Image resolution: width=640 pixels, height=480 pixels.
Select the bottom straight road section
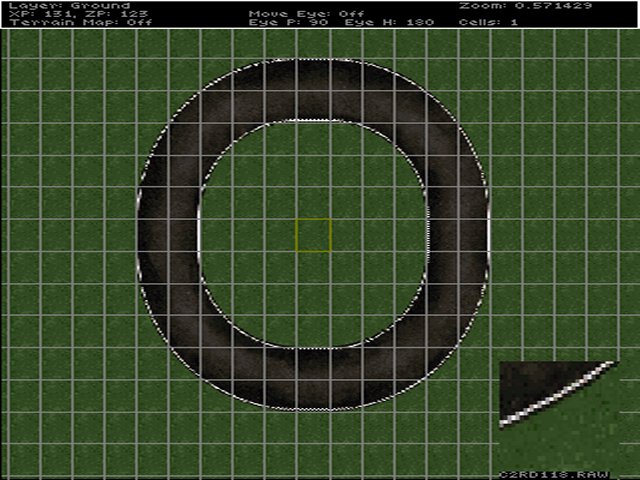tap(313, 378)
